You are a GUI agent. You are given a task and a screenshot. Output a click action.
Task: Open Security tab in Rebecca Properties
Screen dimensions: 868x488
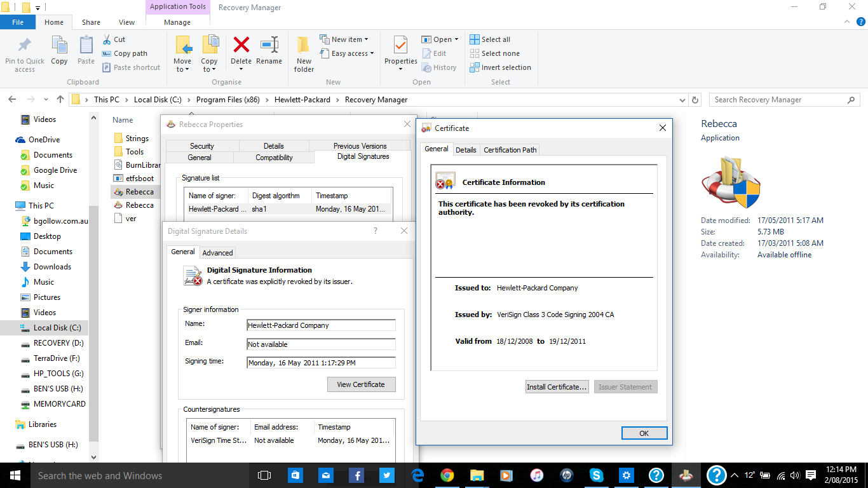point(202,146)
